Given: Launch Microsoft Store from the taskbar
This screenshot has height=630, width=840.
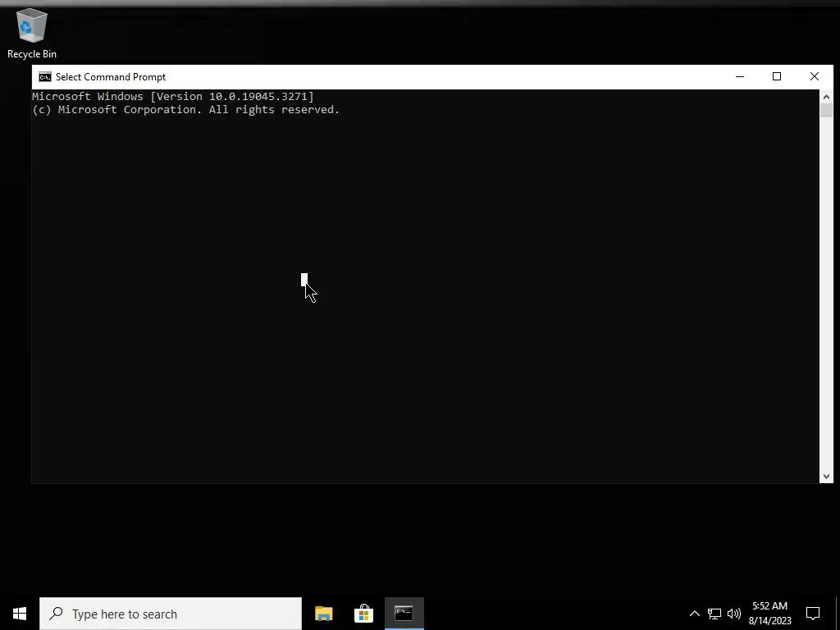Looking at the screenshot, I should coord(363,614).
